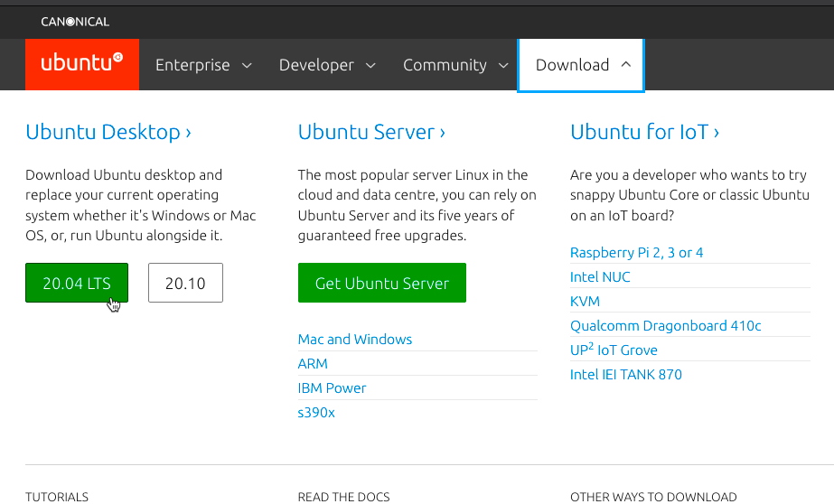834x504 pixels.
Task: Click the TUTORIALS section heading
Action: (x=57, y=497)
